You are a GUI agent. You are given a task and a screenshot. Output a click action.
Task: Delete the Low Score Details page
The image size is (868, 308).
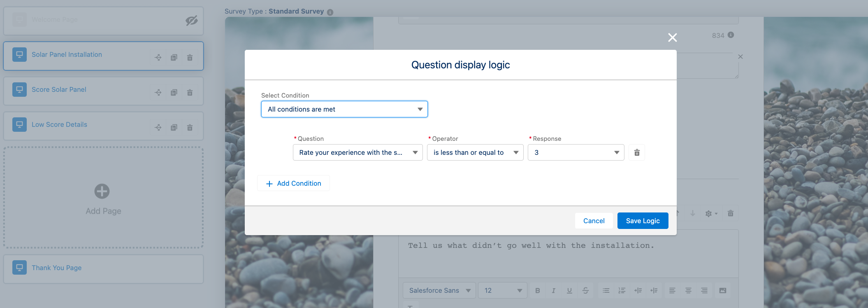tap(190, 127)
